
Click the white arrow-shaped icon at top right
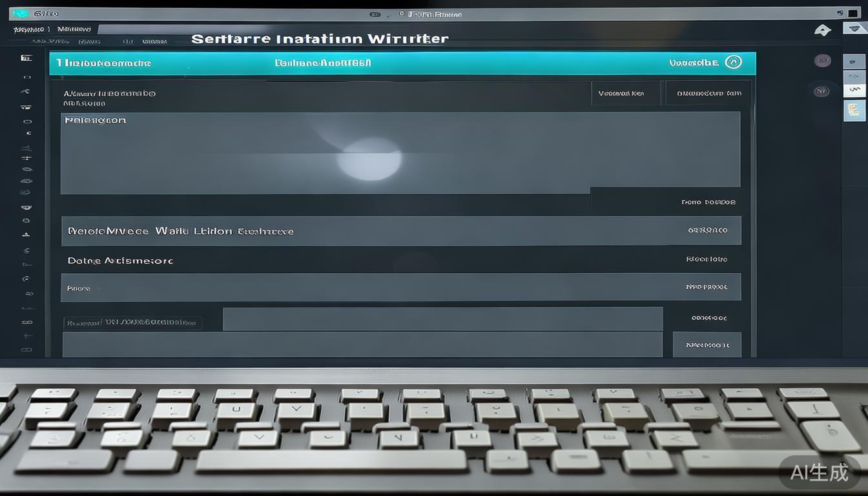pos(822,30)
